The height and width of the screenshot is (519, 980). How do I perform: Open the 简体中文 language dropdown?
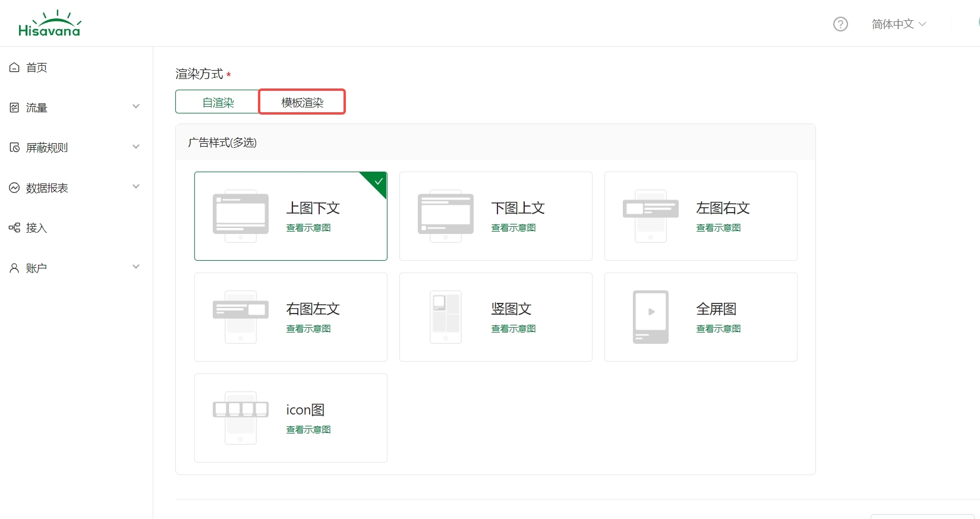[898, 24]
